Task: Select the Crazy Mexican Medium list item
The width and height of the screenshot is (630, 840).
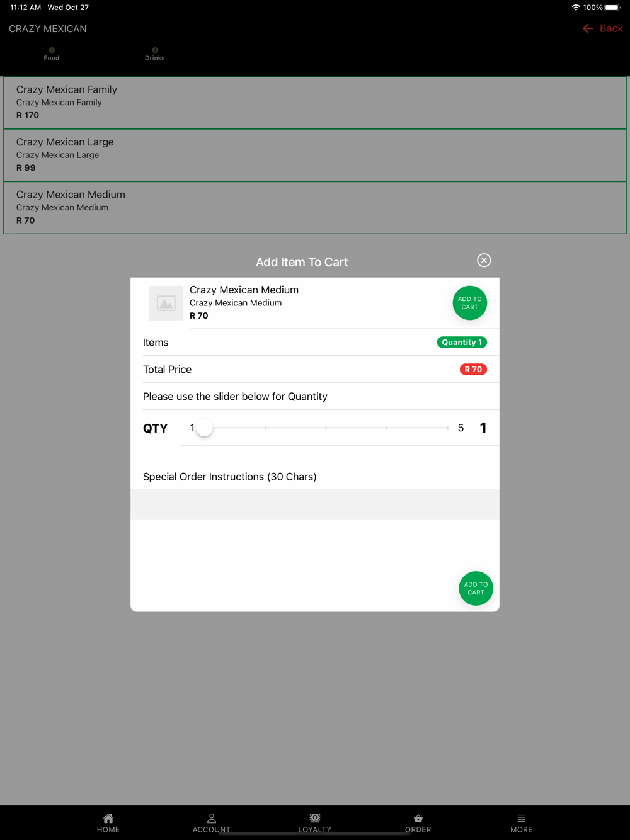Action: coord(315,208)
